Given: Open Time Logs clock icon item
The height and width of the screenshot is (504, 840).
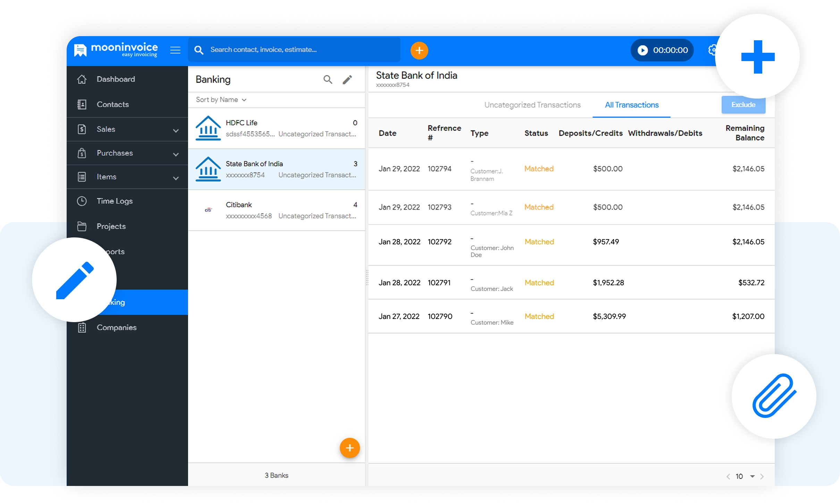Looking at the screenshot, I should pos(82,201).
